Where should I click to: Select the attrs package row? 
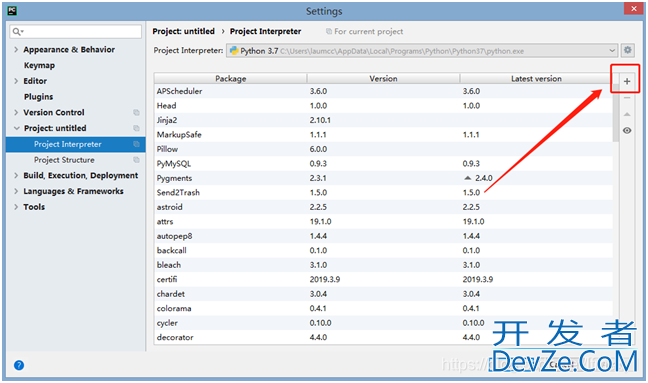tap(384, 221)
